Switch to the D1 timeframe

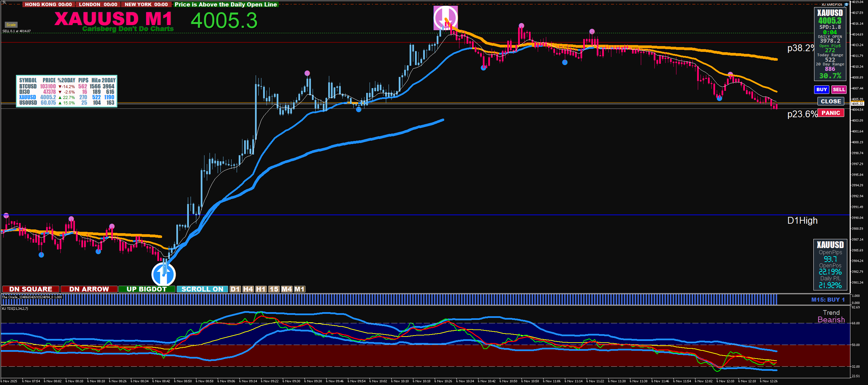[235, 289]
